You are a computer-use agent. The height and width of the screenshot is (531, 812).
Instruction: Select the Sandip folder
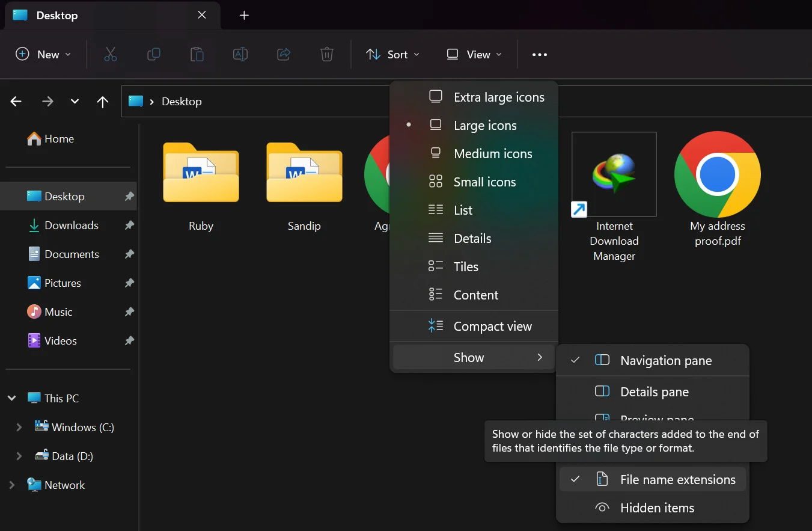click(x=304, y=186)
